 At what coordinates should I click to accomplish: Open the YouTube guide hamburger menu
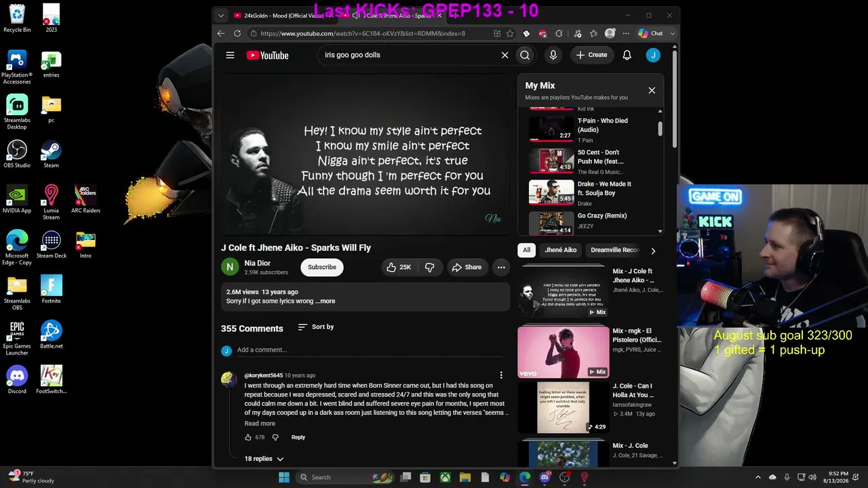[x=230, y=55]
